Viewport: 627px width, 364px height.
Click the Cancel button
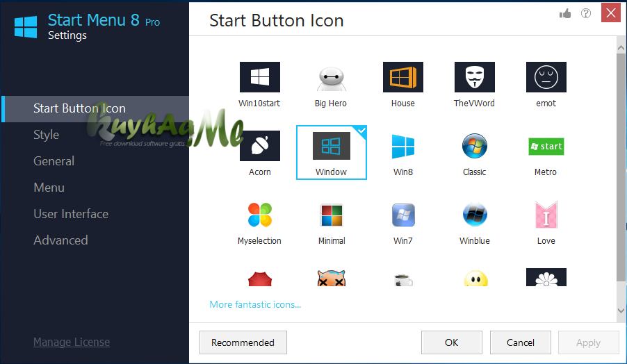(x=520, y=342)
